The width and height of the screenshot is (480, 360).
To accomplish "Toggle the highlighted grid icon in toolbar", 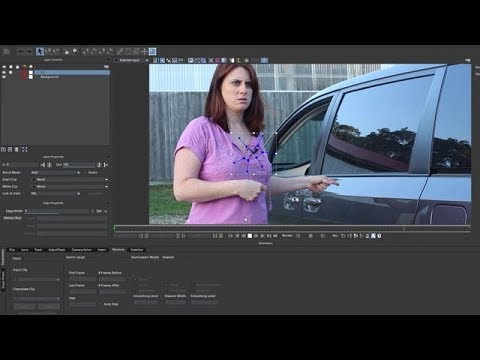I will (152, 51).
